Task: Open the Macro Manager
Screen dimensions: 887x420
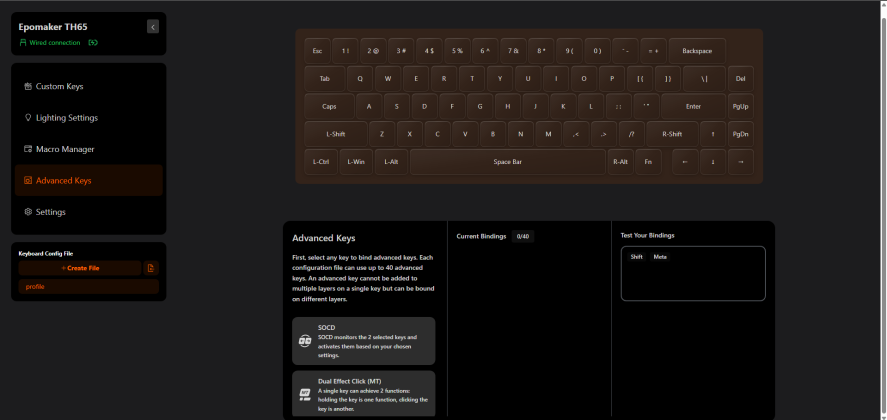Action: 89,149
